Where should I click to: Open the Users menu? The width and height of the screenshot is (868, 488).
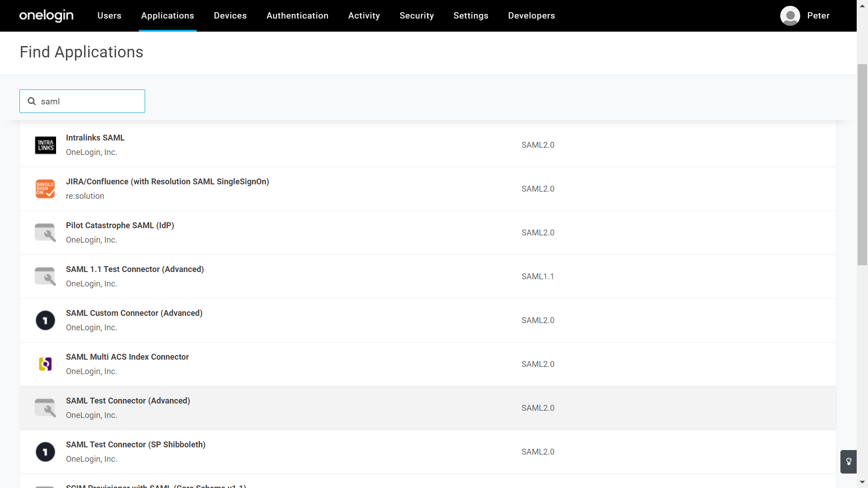point(109,16)
